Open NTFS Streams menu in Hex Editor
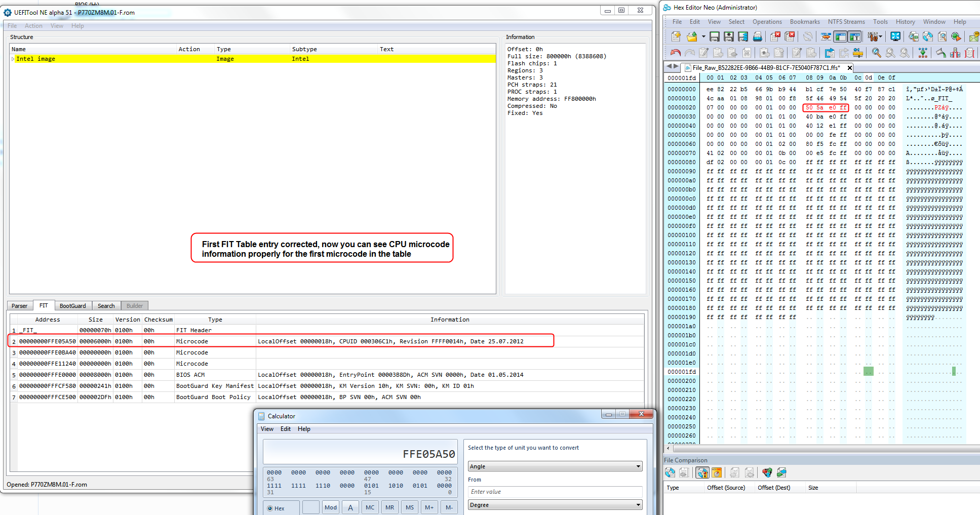Viewport: 980px width, 515px height. (x=846, y=22)
